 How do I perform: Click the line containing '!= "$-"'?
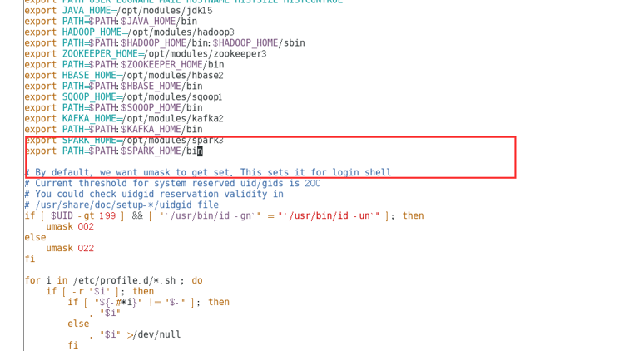(x=149, y=302)
